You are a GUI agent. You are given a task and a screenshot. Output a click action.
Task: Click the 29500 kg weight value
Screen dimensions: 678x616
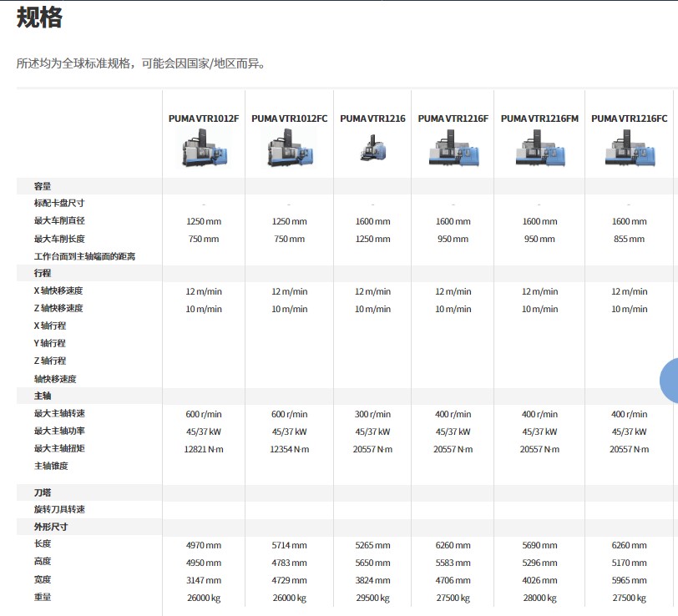pyautogui.click(x=372, y=598)
